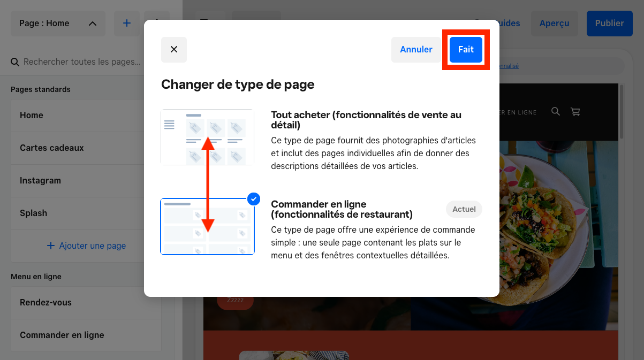Select the Cartes cadeaux page
The image size is (644, 360).
tap(86, 148)
